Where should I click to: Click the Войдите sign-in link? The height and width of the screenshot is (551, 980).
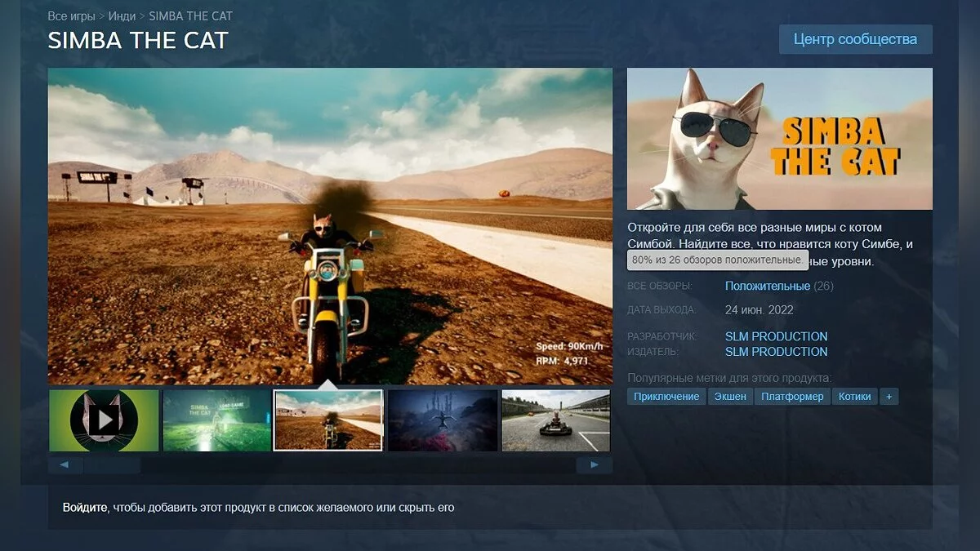pyautogui.click(x=85, y=508)
